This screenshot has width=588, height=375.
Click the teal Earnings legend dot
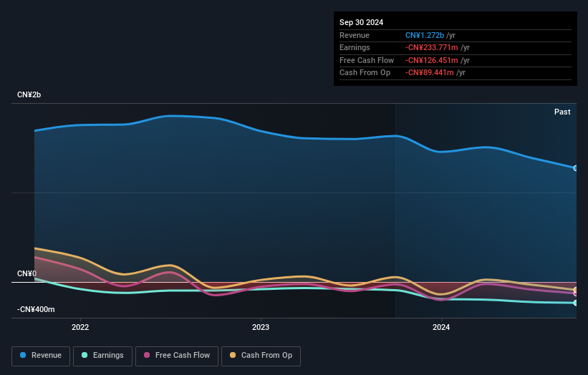pos(85,355)
